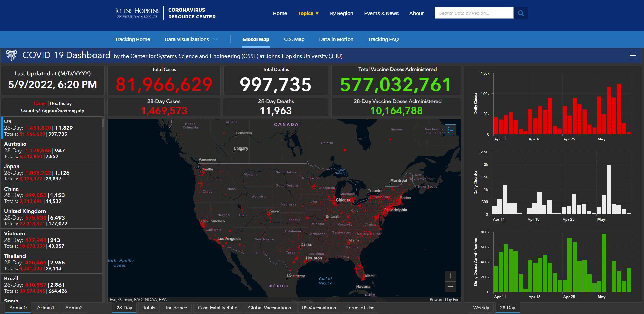Zoom in on the map
644x314 pixels.
451,276
